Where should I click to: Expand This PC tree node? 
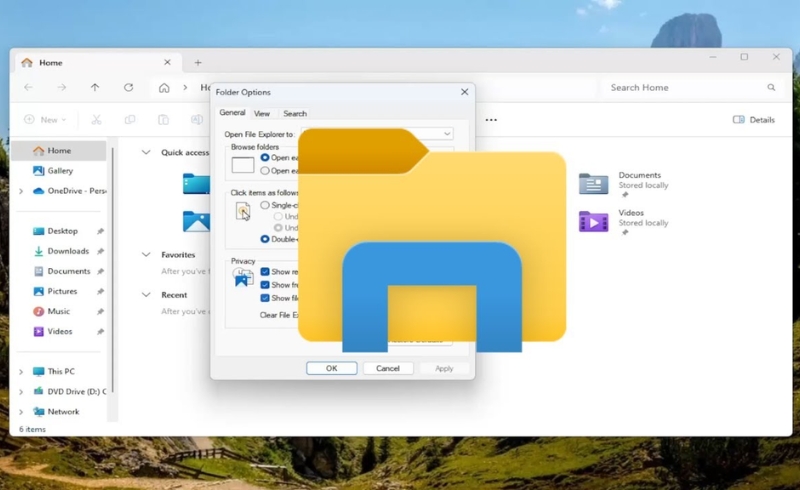pyautogui.click(x=21, y=372)
